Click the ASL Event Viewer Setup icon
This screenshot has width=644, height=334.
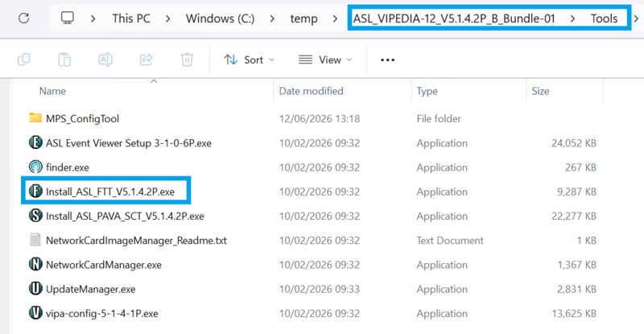(35, 142)
